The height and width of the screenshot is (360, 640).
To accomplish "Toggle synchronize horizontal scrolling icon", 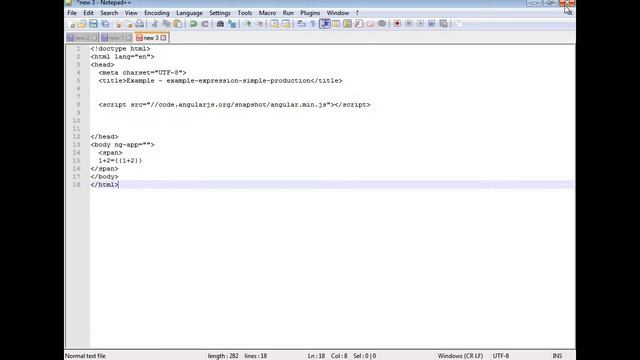I will click(286, 24).
